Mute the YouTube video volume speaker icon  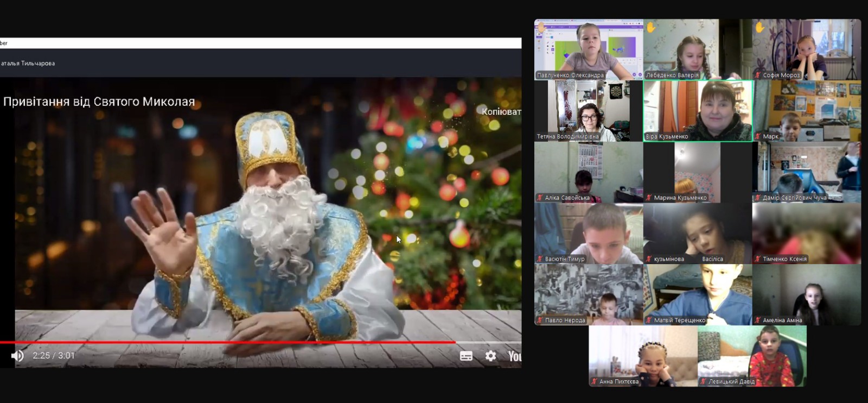point(17,356)
